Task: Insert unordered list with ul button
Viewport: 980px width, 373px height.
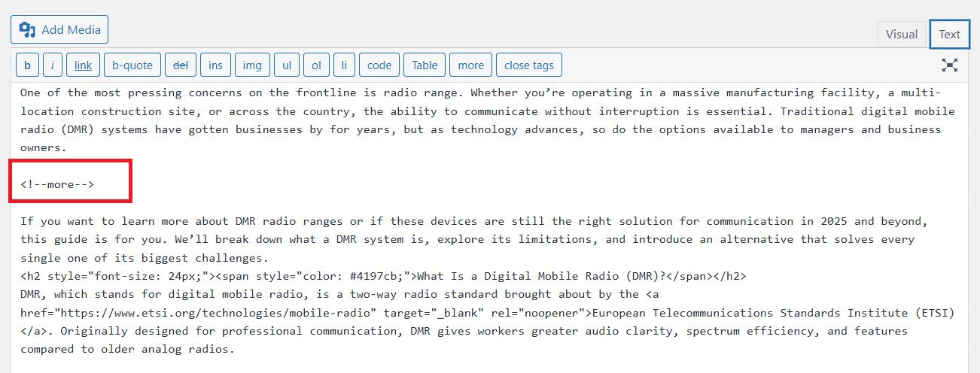Action: 287,65
